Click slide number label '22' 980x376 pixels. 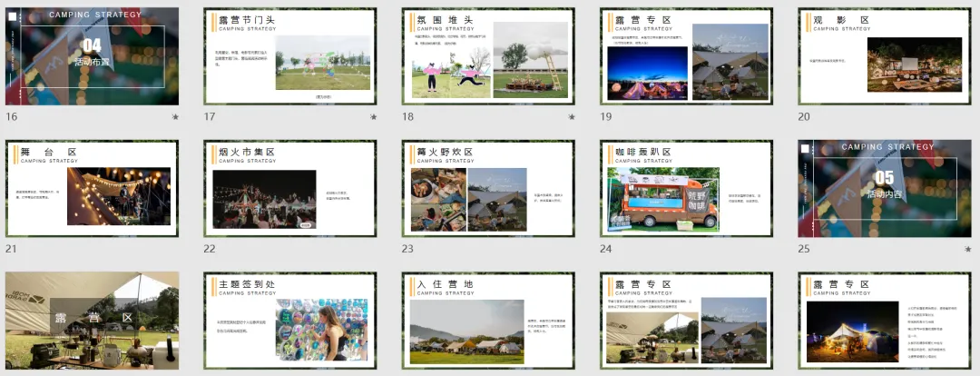[209, 249]
